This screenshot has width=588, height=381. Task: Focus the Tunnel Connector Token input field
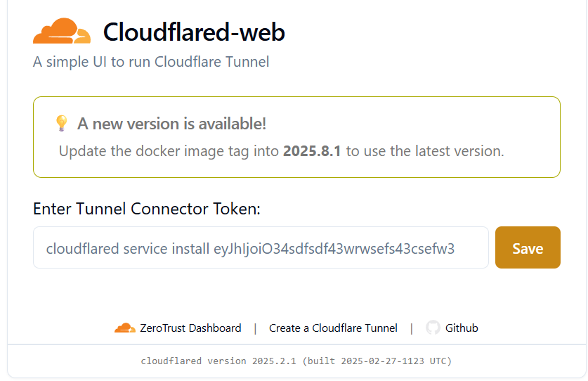[x=261, y=247]
